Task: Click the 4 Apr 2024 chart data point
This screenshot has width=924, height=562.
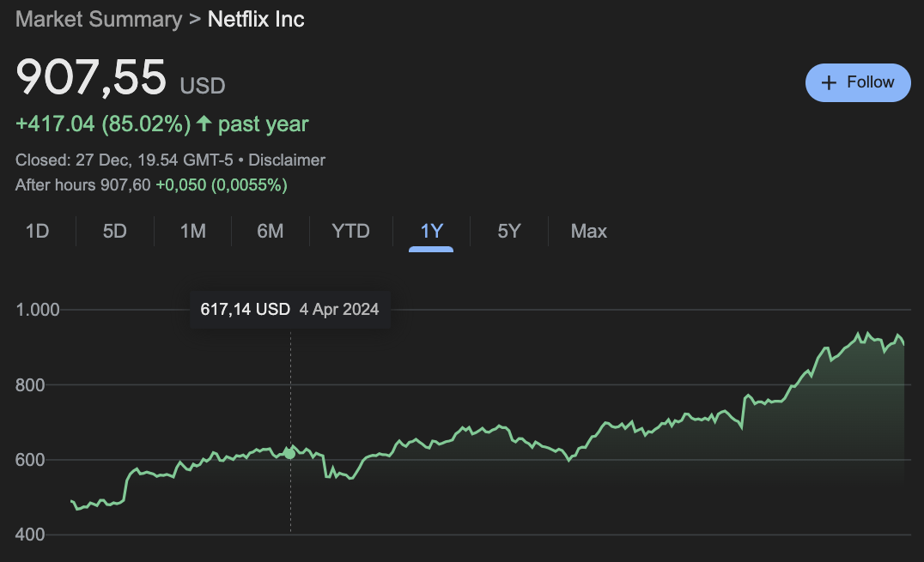Action: (290, 452)
